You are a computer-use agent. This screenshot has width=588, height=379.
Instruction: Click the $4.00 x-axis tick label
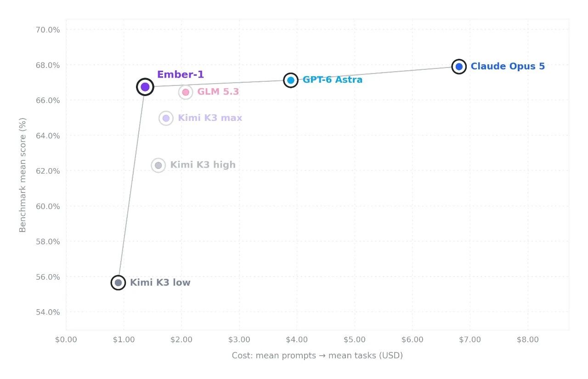[x=297, y=340]
